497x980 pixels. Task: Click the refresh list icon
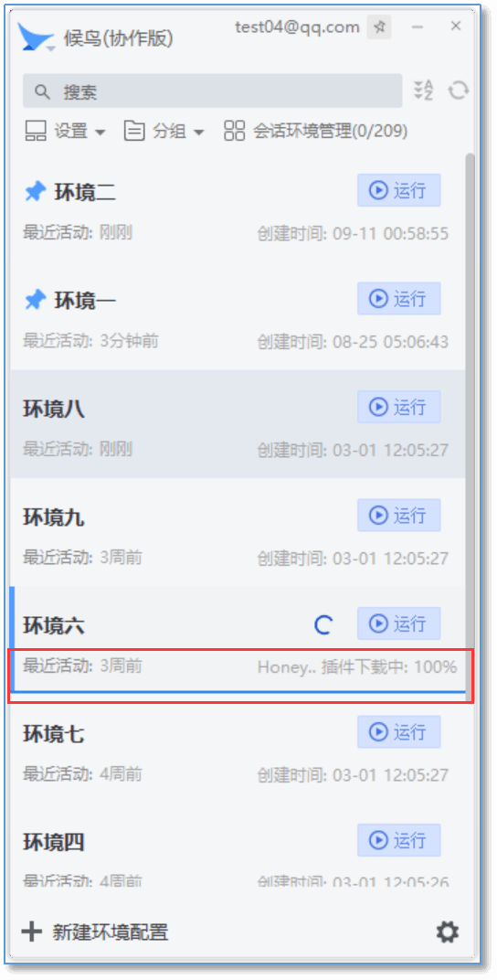tap(459, 91)
